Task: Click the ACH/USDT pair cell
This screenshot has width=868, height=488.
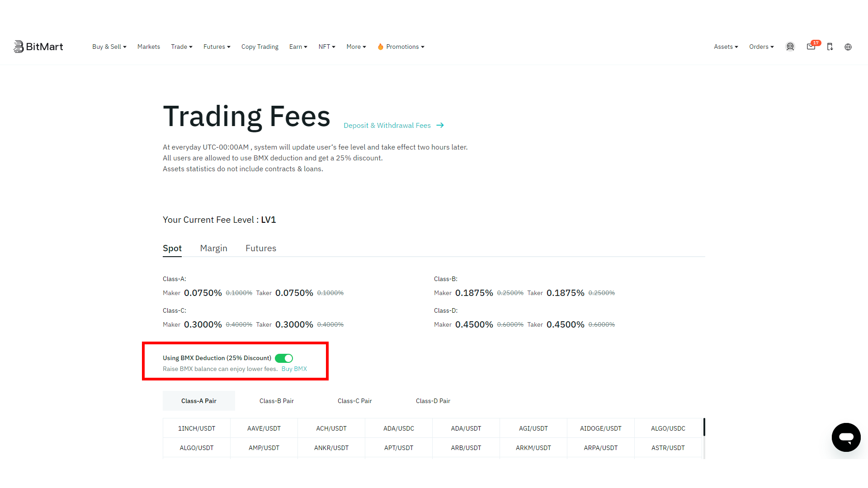Action: click(331, 428)
